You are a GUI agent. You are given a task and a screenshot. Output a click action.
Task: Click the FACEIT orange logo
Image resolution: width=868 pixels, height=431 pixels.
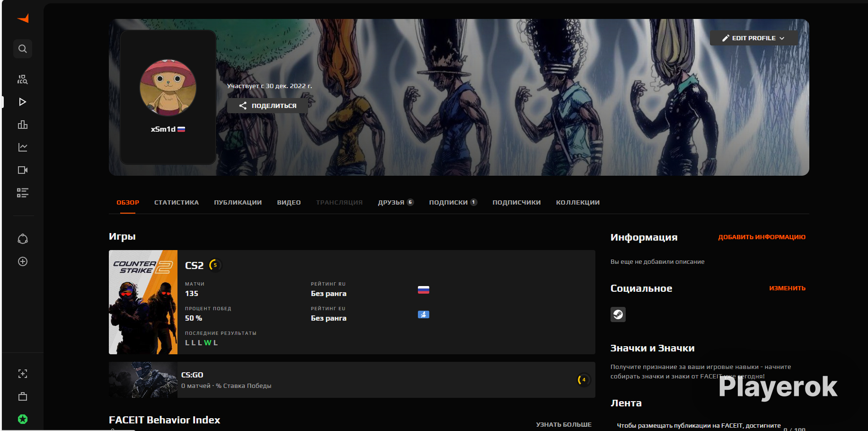pos(23,18)
